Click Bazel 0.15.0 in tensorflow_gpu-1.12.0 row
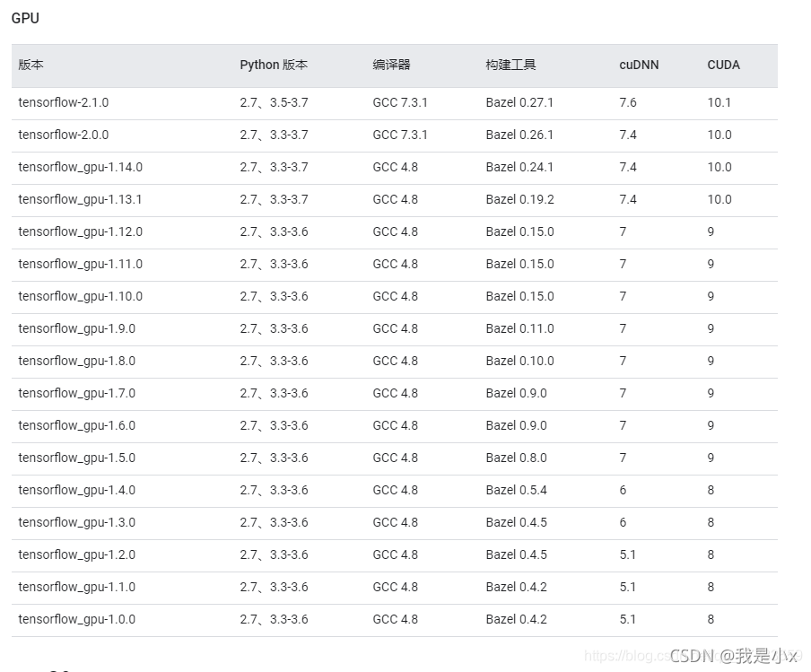811x672 pixels. pos(519,231)
